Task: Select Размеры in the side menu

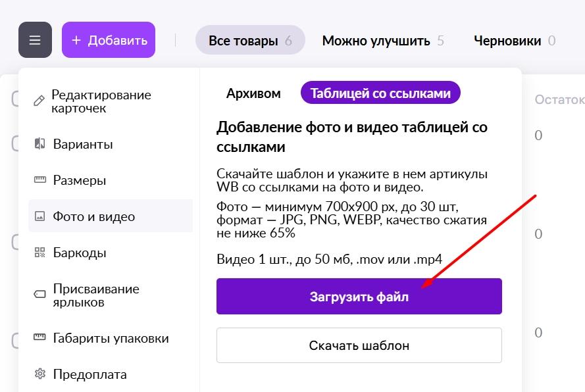Action: (x=80, y=180)
